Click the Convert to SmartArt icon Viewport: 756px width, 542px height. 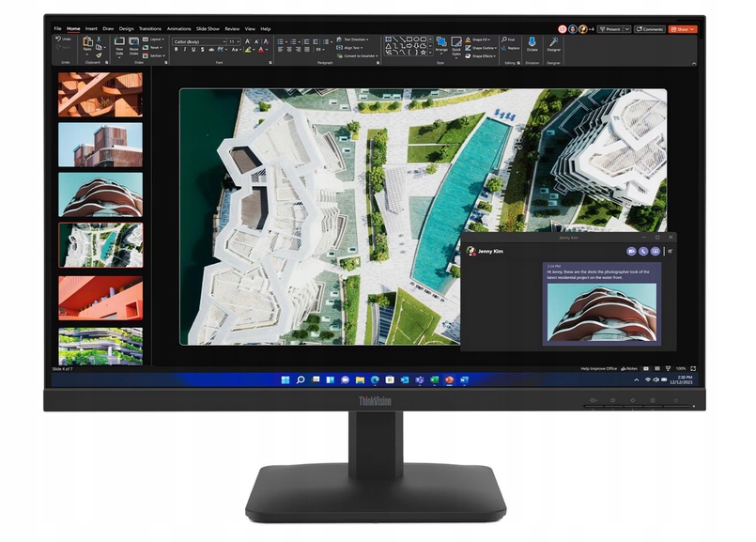[350, 54]
